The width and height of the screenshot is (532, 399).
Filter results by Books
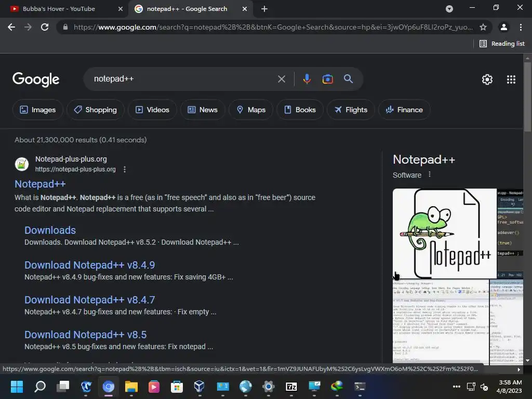click(300, 110)
